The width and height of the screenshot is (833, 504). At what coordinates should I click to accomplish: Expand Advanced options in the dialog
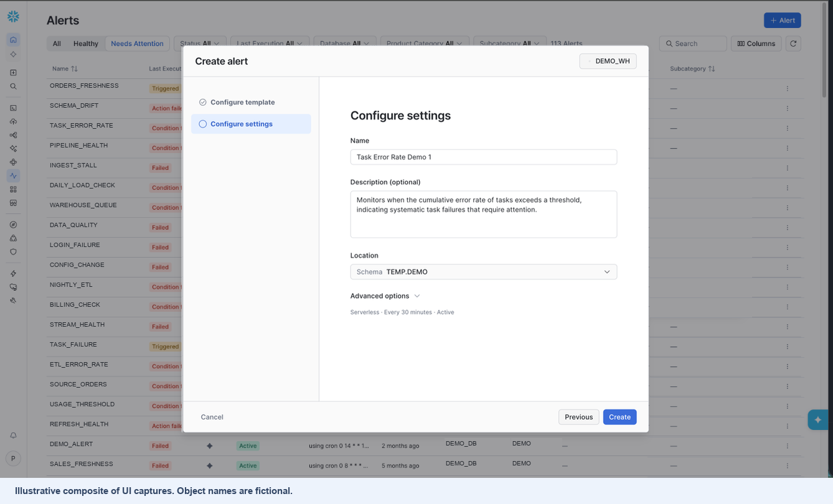(385, 296)
